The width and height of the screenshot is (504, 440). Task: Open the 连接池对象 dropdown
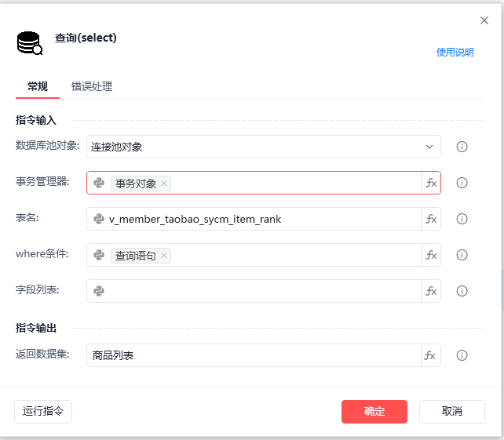click(264, 147)
